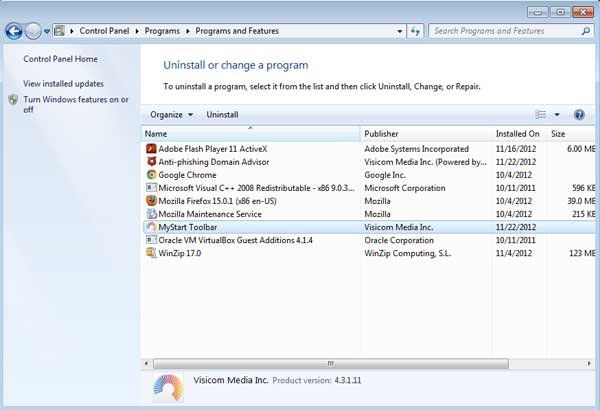
Task: Click MyStart logo in details pane
Action: 168,387
